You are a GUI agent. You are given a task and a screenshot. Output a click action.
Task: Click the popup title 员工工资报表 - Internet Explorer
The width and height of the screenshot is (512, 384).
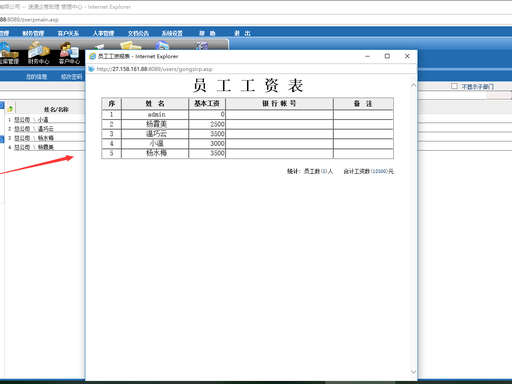tap(138, 56)
